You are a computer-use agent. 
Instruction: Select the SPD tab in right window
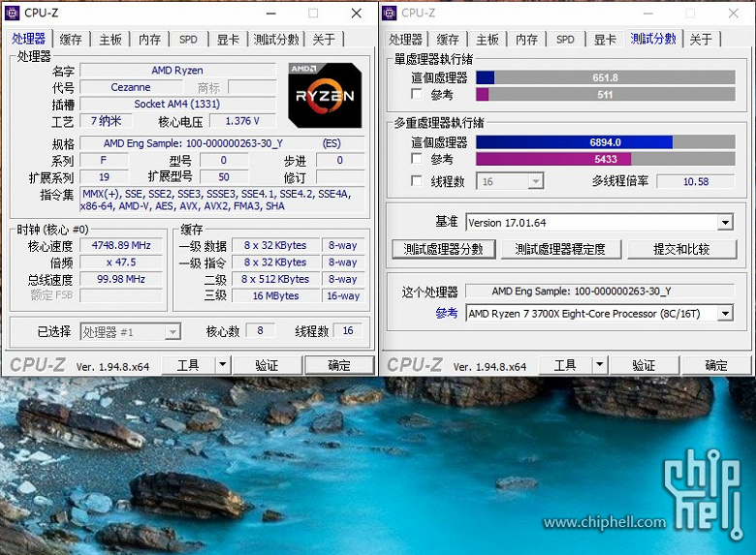click(x=566, y=39)
